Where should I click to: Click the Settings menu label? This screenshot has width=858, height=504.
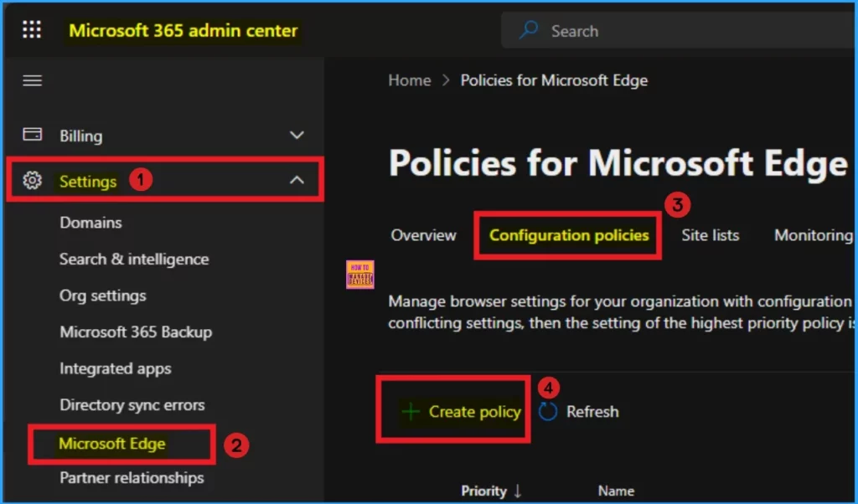coord(88,181)
